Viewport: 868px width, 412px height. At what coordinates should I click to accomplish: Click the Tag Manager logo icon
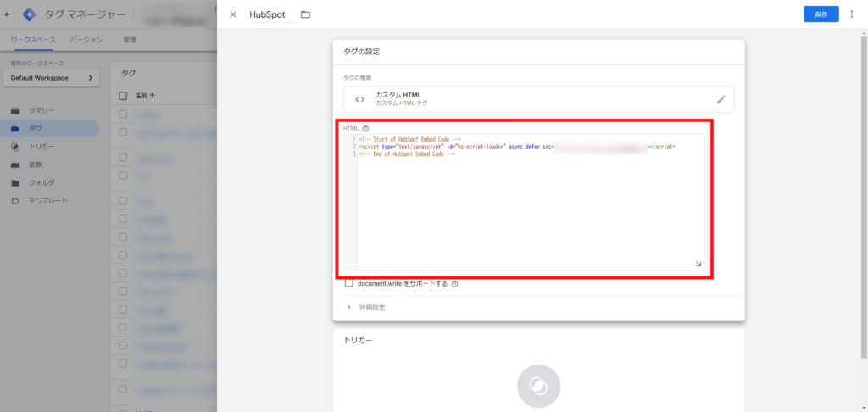[29, 15]
